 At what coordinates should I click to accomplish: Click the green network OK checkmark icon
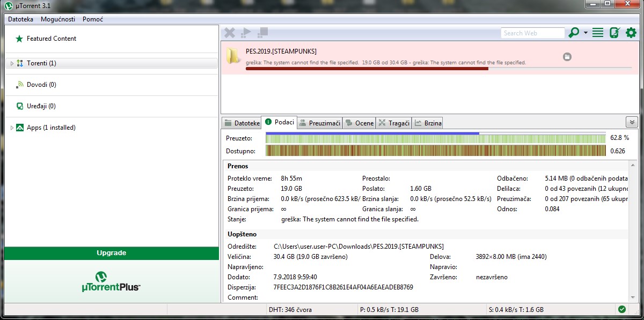pyautogui.click(x=622, y=309)
